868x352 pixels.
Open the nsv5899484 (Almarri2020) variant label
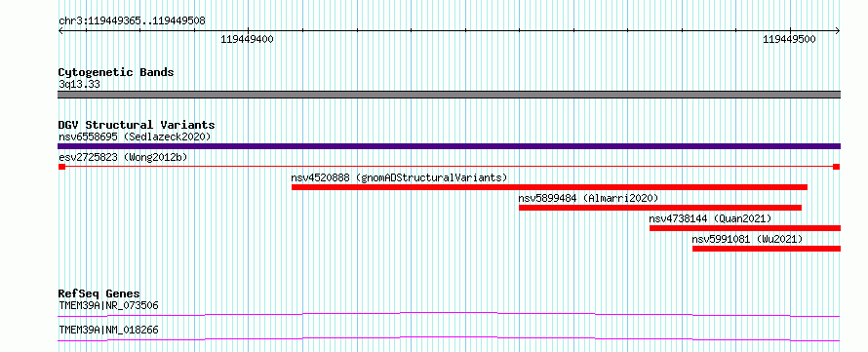588,198
